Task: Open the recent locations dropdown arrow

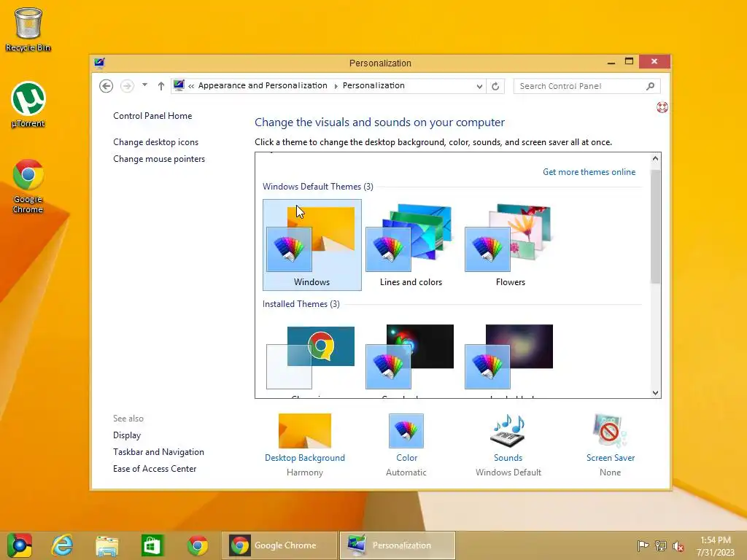Action: [x=144, y=85]
